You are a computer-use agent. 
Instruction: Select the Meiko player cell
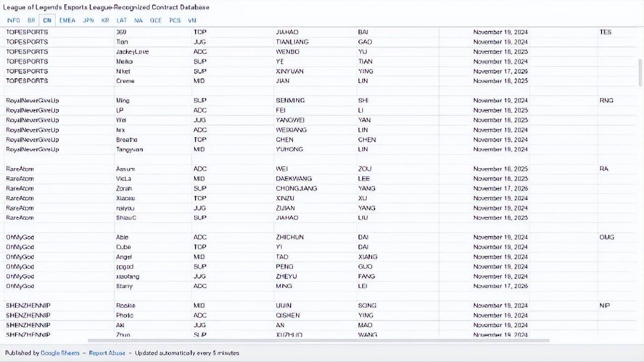pyautogui.click(x=124, y=62)
